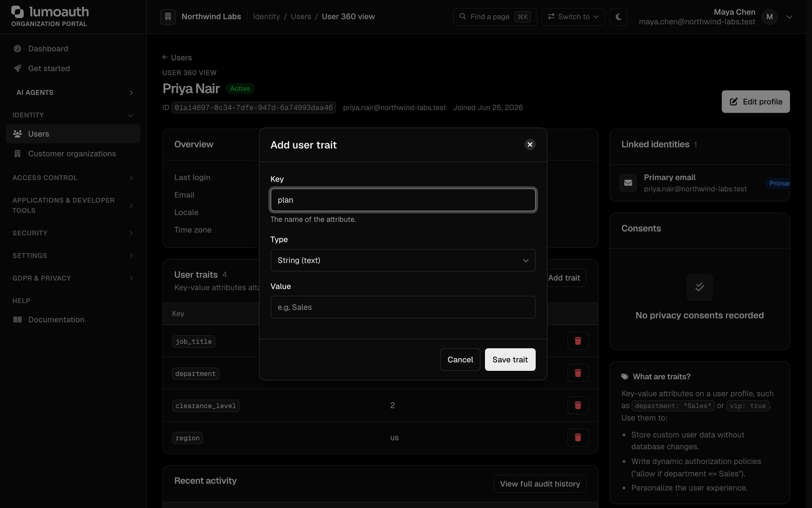Select Users in the sidebar

tap(73, 134)
